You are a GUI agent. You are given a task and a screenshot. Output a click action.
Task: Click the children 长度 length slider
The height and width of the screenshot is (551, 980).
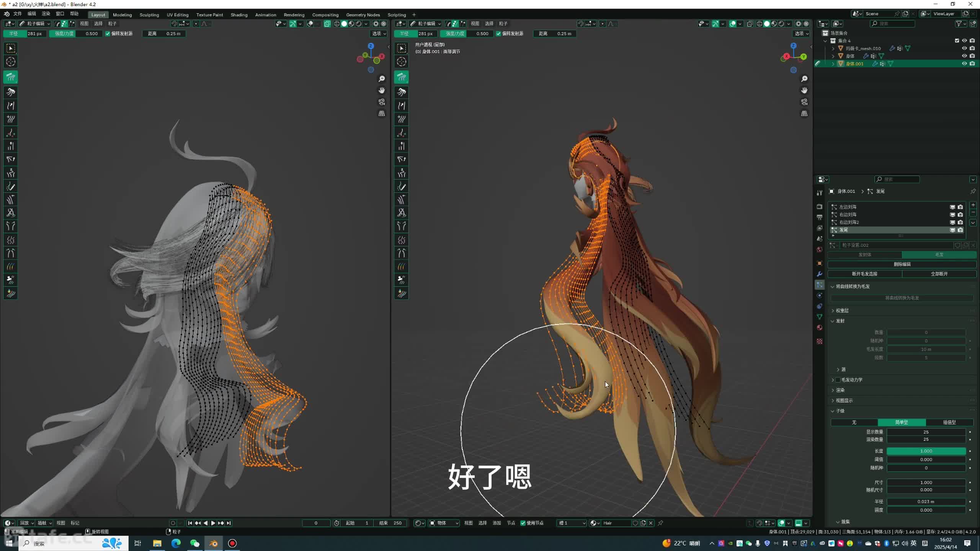[926, 451]
